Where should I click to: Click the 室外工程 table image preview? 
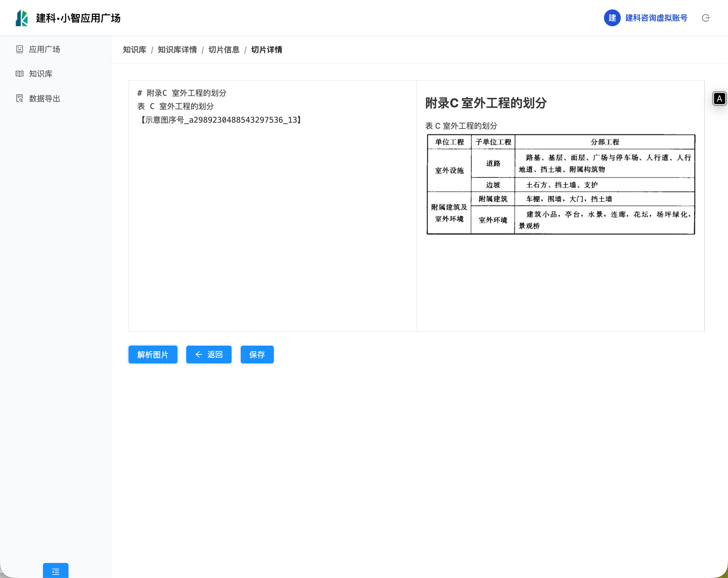tap(561, 184)
